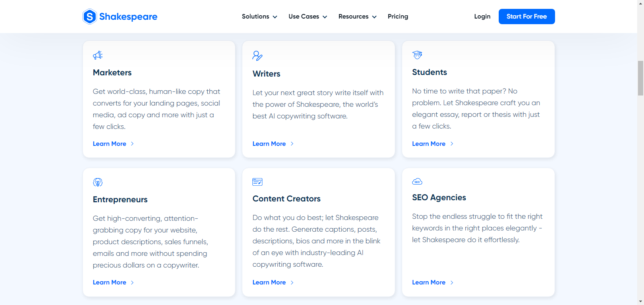Click the Login link
Viewport: 644px width, 305px height.
point(482,17)
